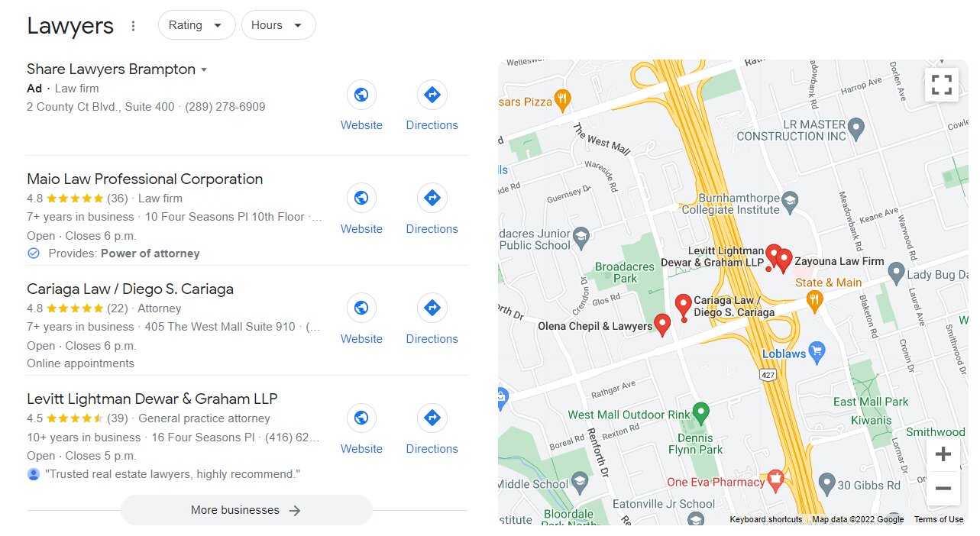Image resolution: width=980 pixels, height=536 pixels.
Task: Open Share Lawyers Brampton website globe icon
Action: click(361, 95)
